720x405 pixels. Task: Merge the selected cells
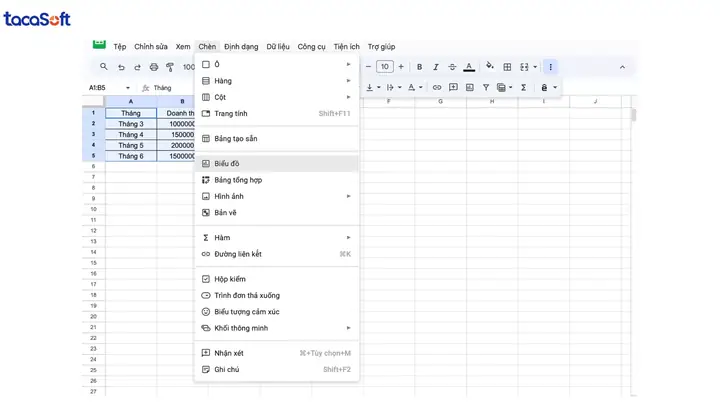click(524, 67)
